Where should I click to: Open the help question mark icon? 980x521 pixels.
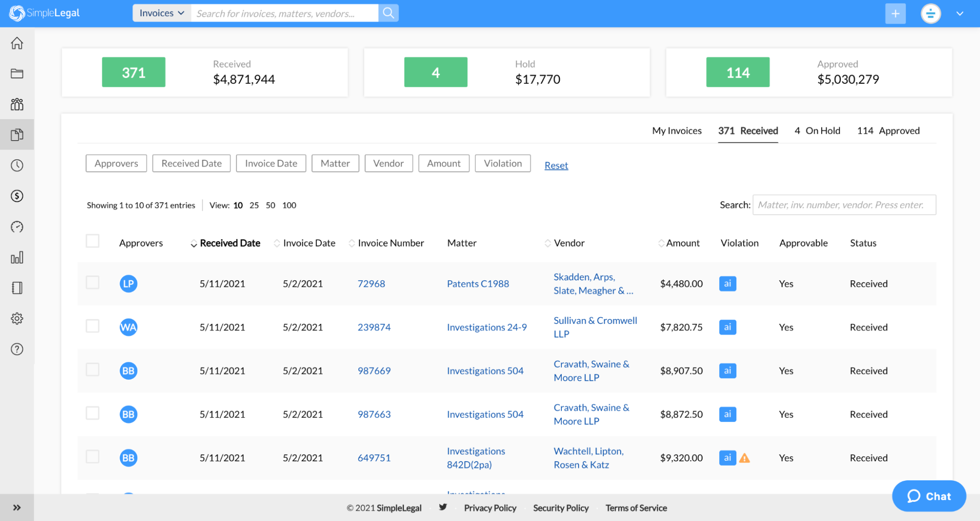pos(17,349)
